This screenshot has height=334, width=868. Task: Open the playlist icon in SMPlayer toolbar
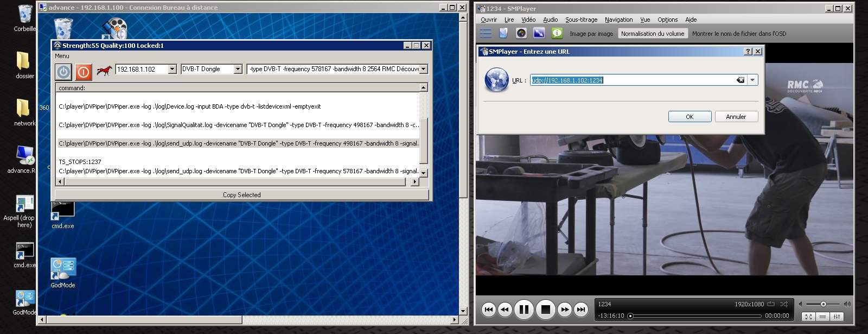click(486, 33)
